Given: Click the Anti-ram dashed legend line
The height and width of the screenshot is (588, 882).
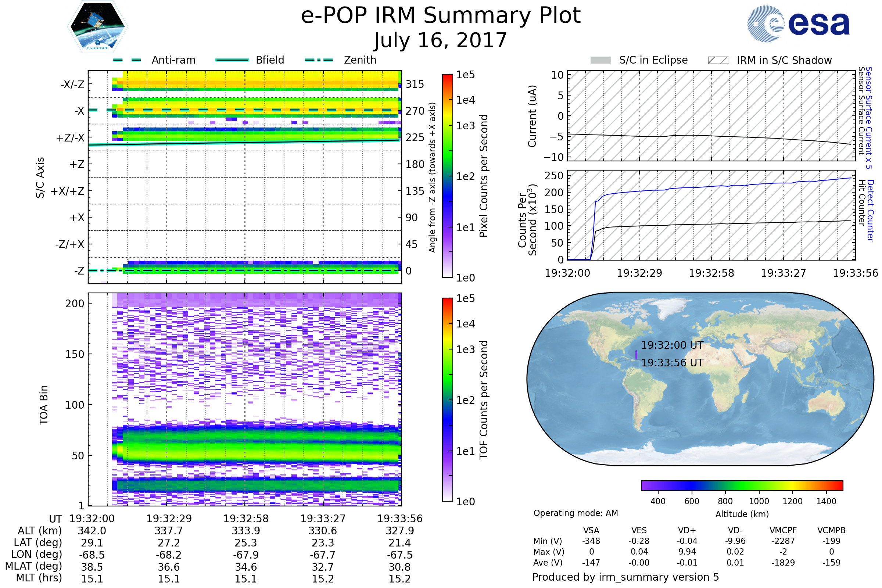Looking at the screenshot, I should point(127,60).
